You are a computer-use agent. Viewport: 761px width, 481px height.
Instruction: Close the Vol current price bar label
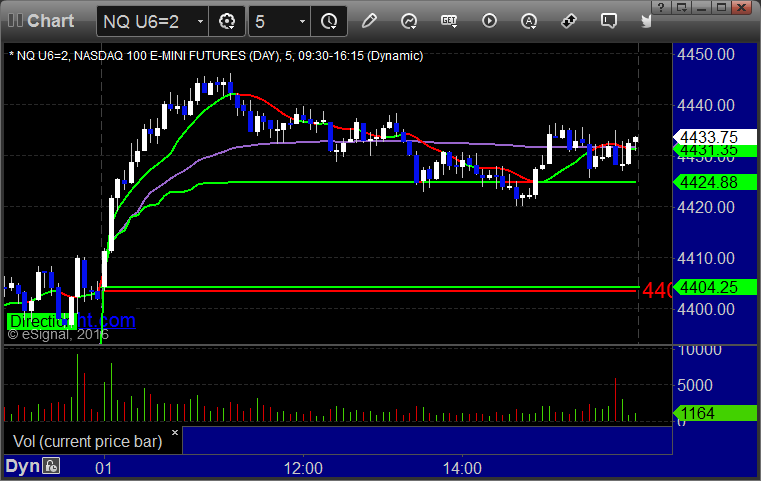(175, 432)
